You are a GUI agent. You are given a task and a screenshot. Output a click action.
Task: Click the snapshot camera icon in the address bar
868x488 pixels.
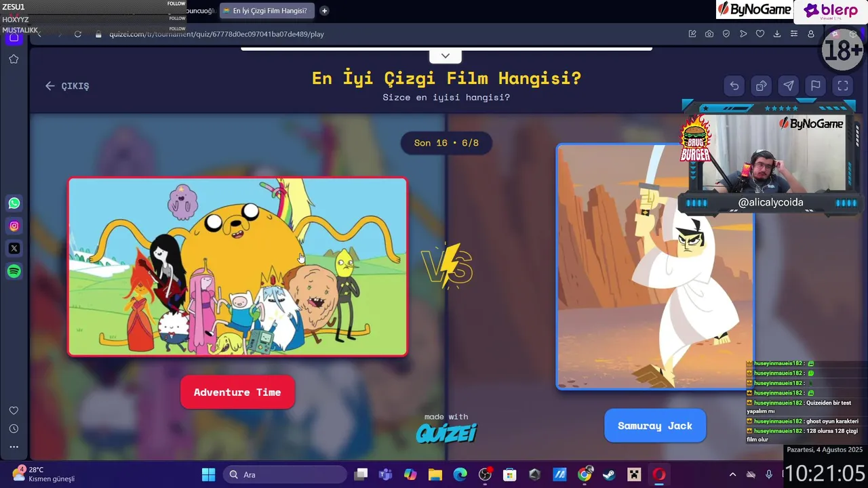point(709,34)
